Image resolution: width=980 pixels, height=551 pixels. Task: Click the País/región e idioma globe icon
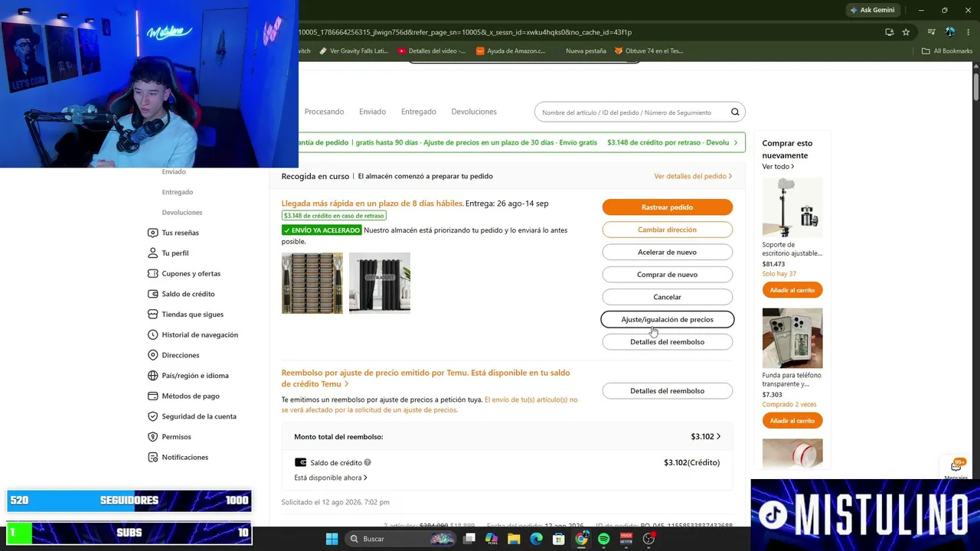click(x=153, y=376)
